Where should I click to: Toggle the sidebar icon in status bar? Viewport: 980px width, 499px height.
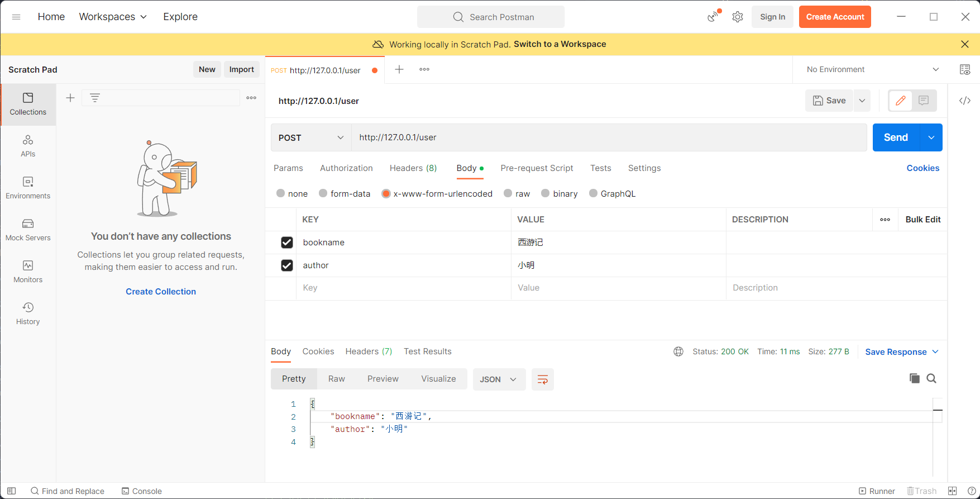11,491
